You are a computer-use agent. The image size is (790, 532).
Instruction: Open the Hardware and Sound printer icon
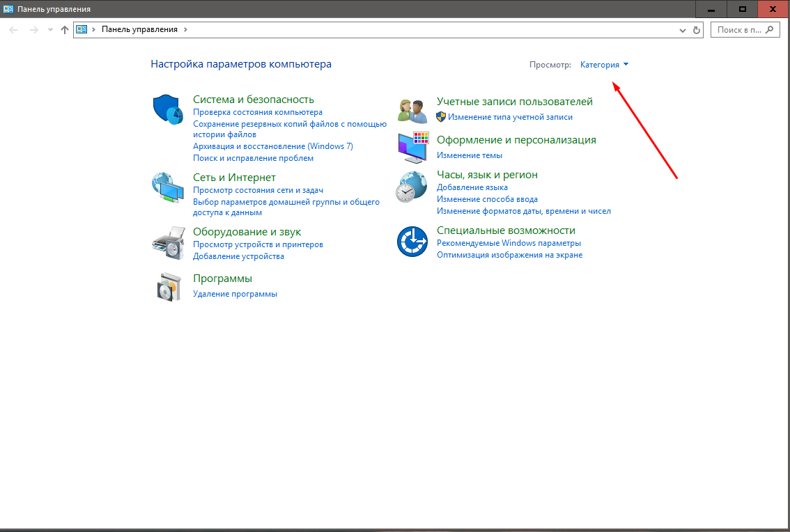(x=169, y=242)
